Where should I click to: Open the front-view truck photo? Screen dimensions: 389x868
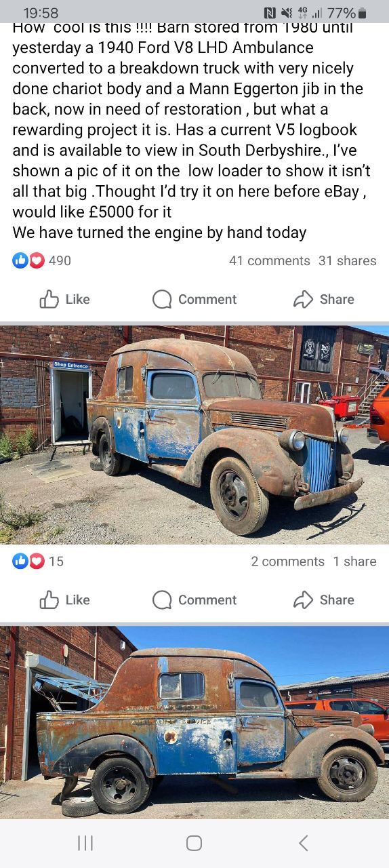point(194,435)
